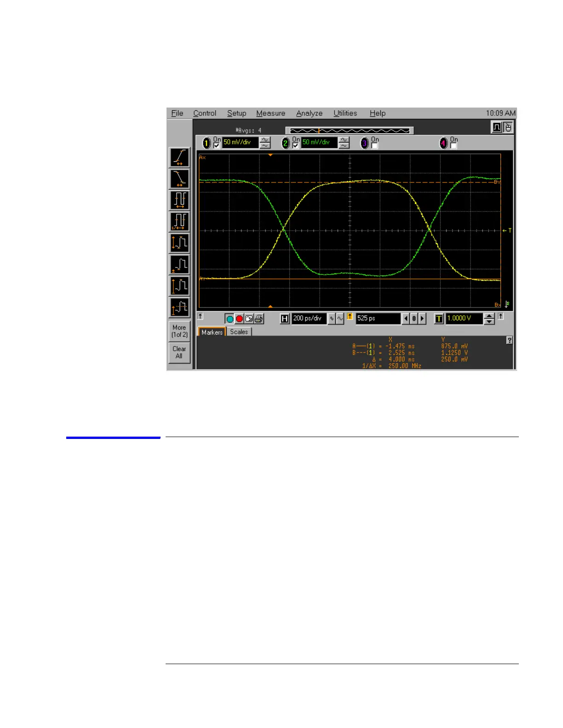Image resolution: width=563 pixels, height=728 pixels.
Task: Click the channel 2 number button
Action: [x=286, y=143]
